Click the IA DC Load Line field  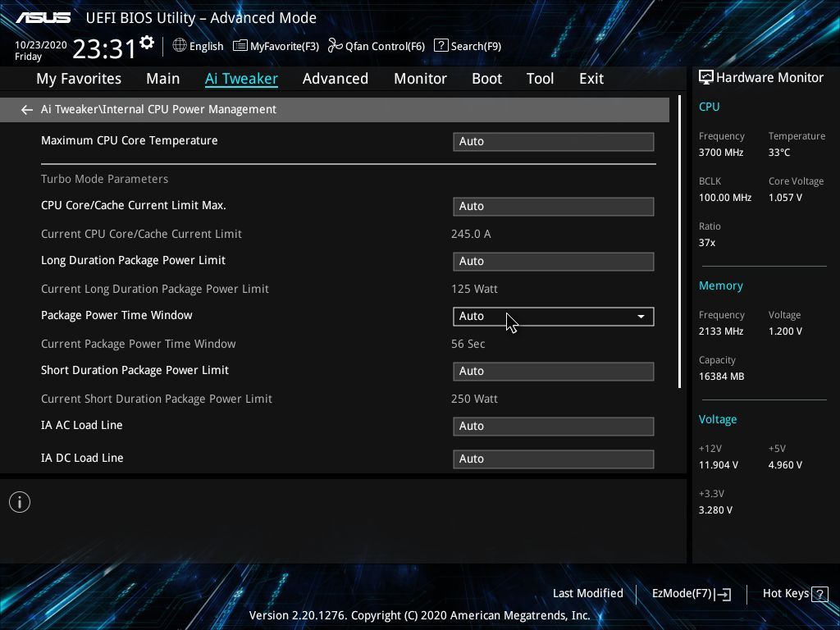click(554, 459)
